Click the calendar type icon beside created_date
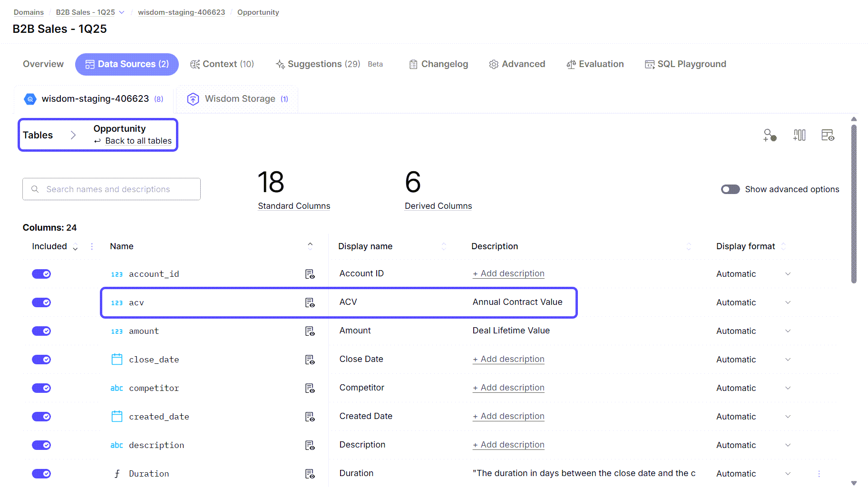The image size is (868, 487). click(117, 416)
